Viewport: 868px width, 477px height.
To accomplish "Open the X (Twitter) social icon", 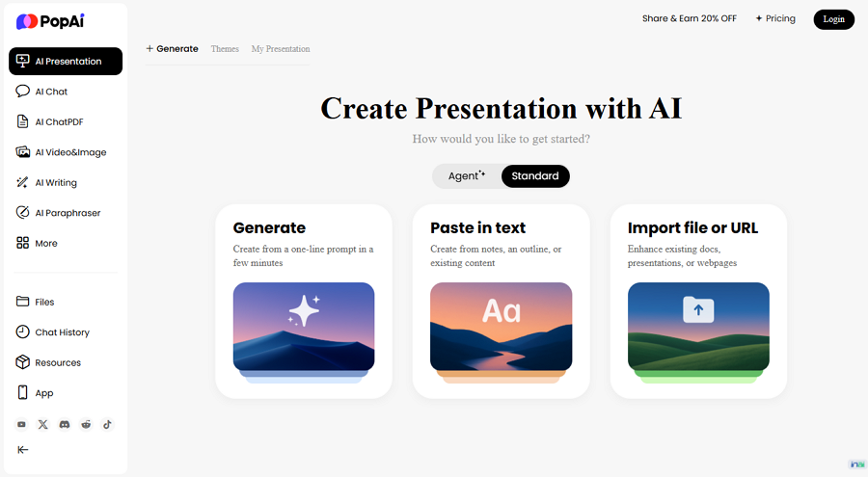I will (x=42, y=424).
